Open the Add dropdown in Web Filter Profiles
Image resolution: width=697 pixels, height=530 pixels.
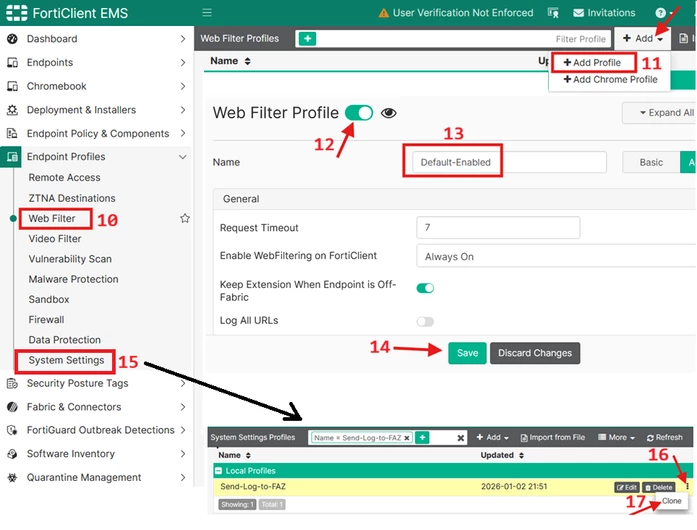pyautogui.click(x=643, y=39)
